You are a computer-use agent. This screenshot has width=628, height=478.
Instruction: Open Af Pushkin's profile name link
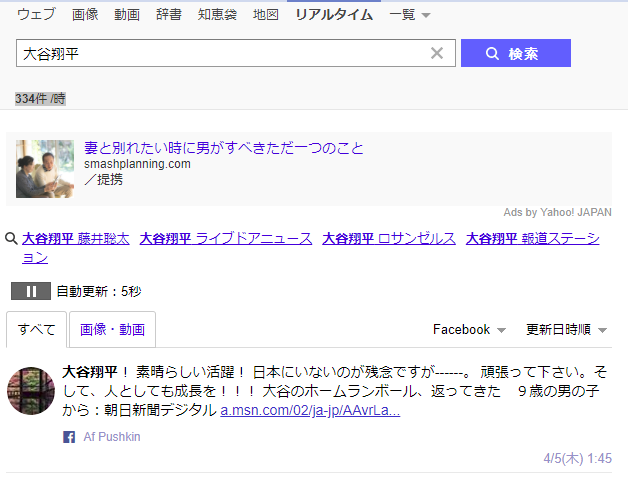pyautogui.click(x=112, y=437)
